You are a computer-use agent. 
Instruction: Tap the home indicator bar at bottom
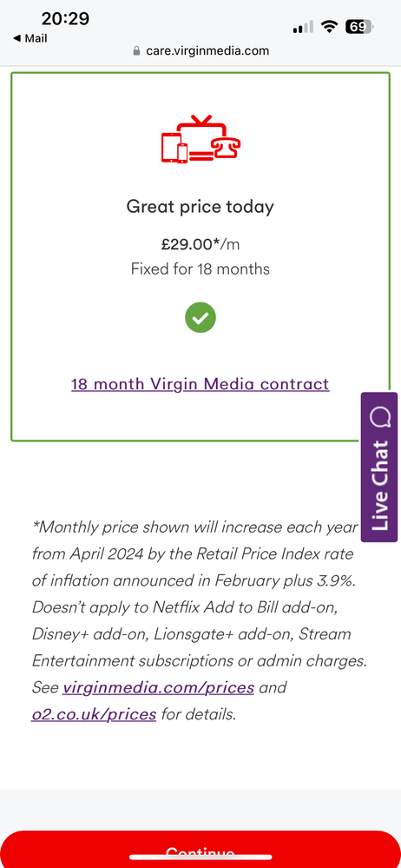click(x=200, y=858)
